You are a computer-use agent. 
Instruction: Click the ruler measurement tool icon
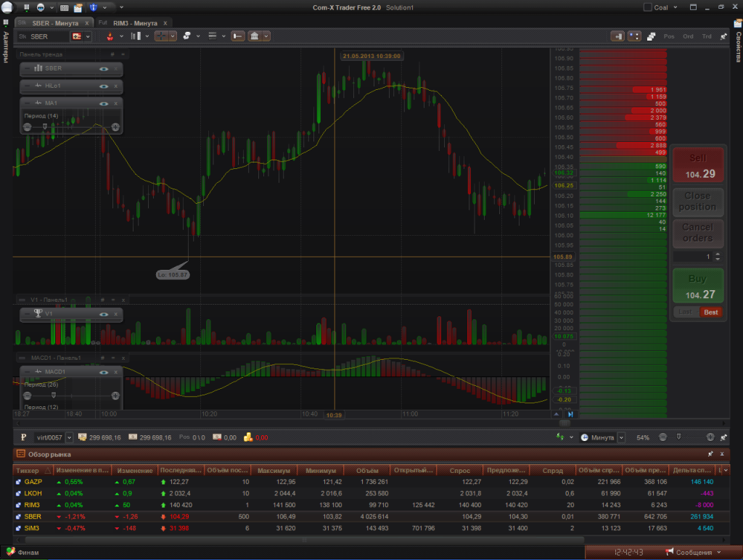[x=237, y=36]
